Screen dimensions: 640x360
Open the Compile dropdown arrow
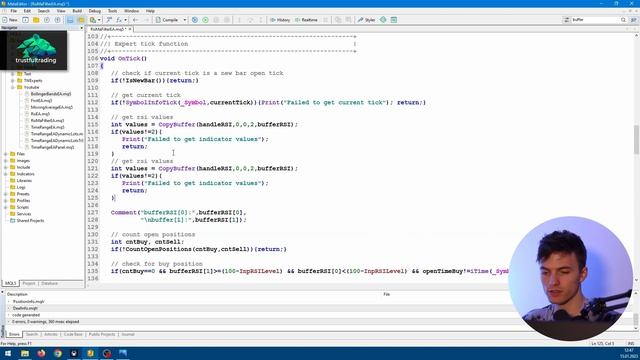tap(184, 20)
